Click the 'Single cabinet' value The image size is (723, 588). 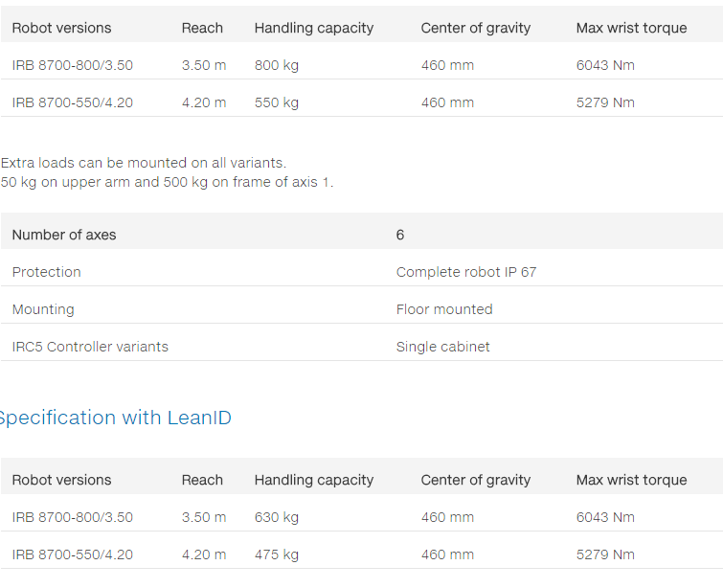(442, 347)
